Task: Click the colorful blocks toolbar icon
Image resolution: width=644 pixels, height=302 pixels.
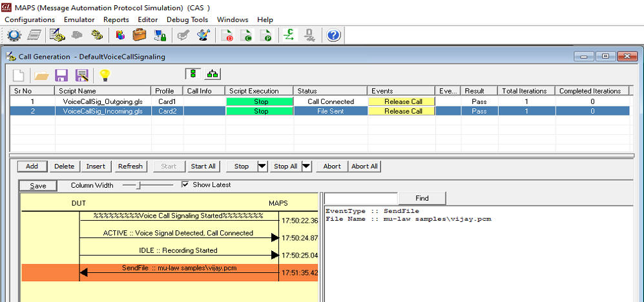Action: [120, 35]
